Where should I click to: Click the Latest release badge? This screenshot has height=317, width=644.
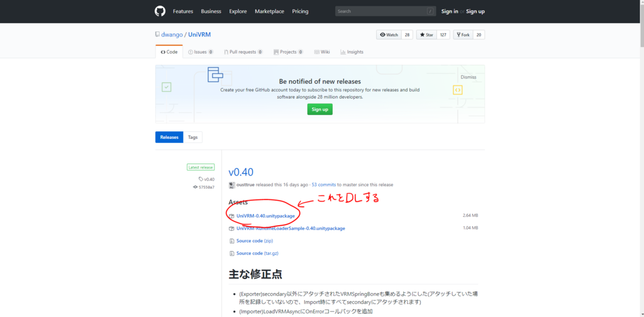coord(201,167)
